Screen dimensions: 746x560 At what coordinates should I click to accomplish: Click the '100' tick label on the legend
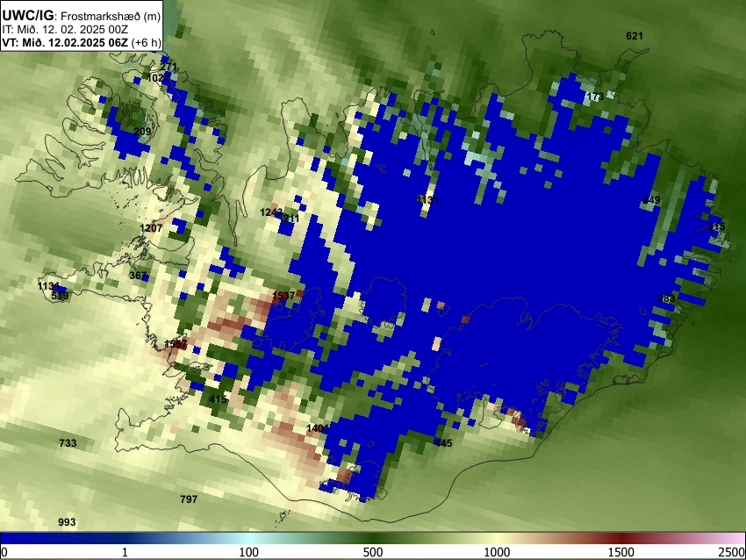click(248, 552)
